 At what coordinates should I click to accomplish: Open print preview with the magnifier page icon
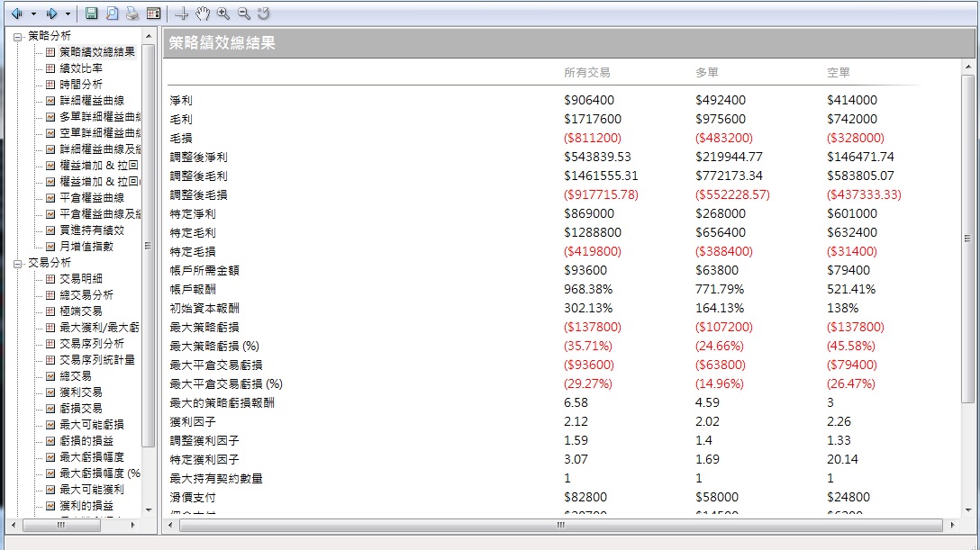tap(112, 14)
